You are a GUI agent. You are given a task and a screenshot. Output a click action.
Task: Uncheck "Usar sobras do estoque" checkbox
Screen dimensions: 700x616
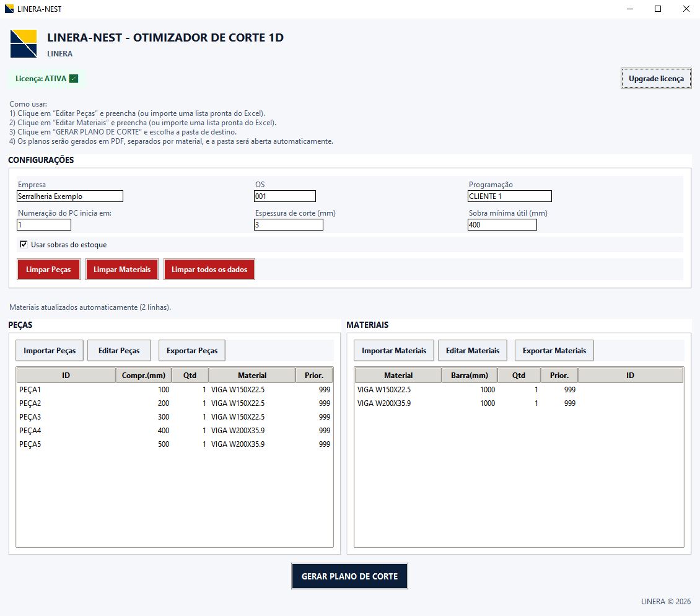(24, 244)
